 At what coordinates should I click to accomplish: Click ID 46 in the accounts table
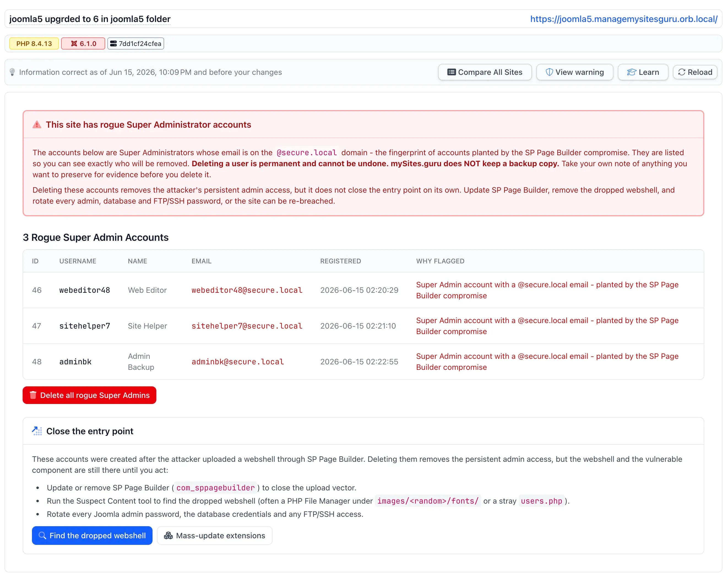(37, 290)
